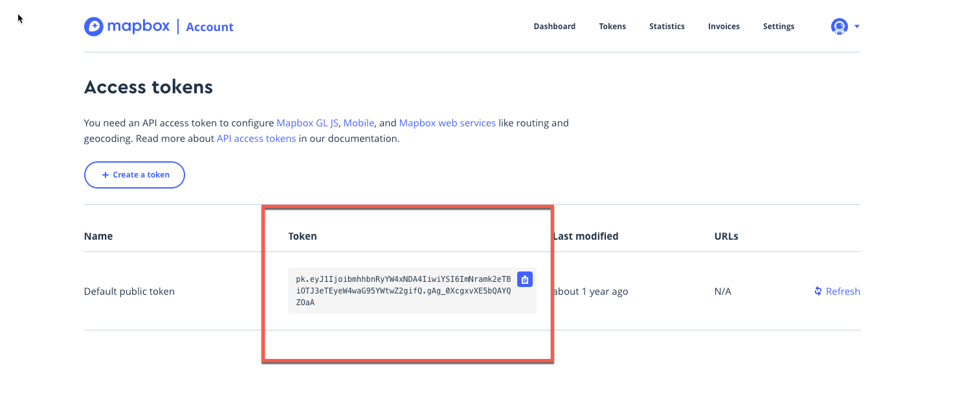Open the Settings nav item

[x=779, y=27]
